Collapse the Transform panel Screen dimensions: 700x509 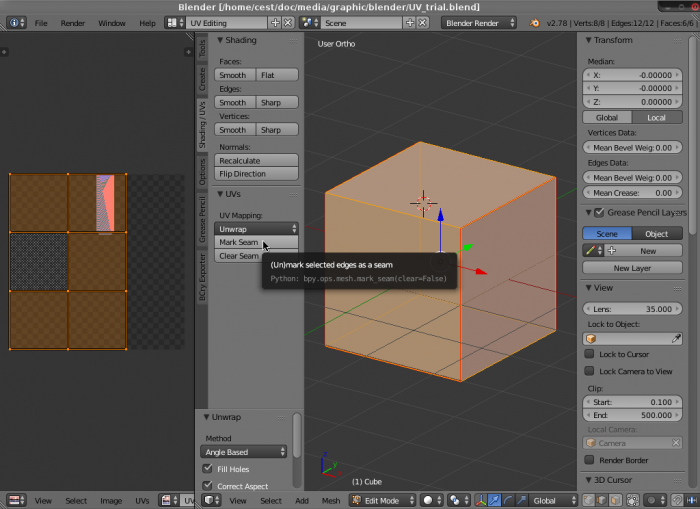tap(587, 41)
